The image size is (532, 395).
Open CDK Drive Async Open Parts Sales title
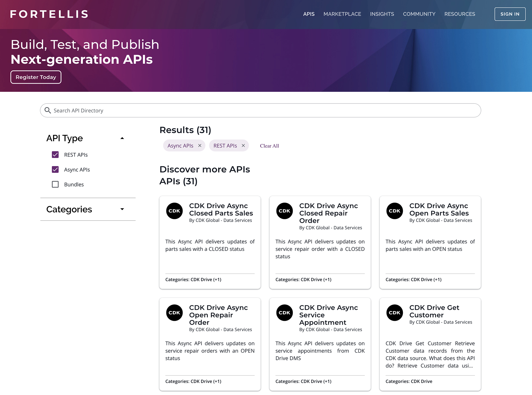[439, 210]
